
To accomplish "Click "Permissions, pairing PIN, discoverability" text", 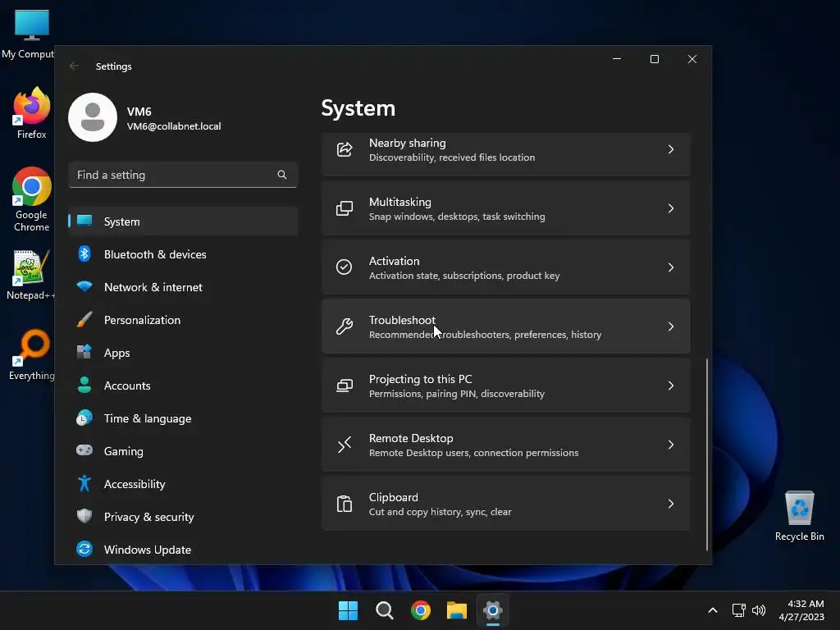I will pyautogui.click(x=457, y=394).
